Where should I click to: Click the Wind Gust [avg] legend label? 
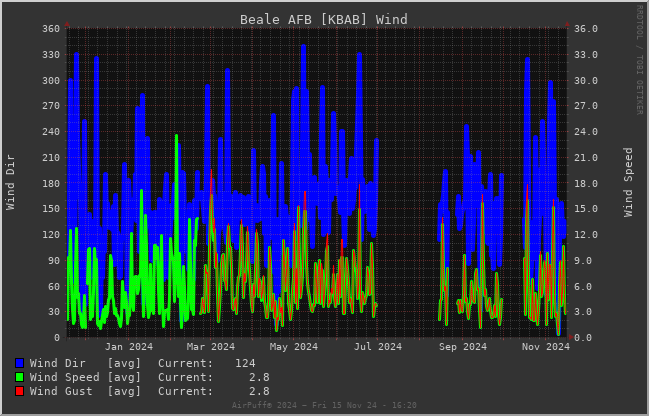[85, 391]
